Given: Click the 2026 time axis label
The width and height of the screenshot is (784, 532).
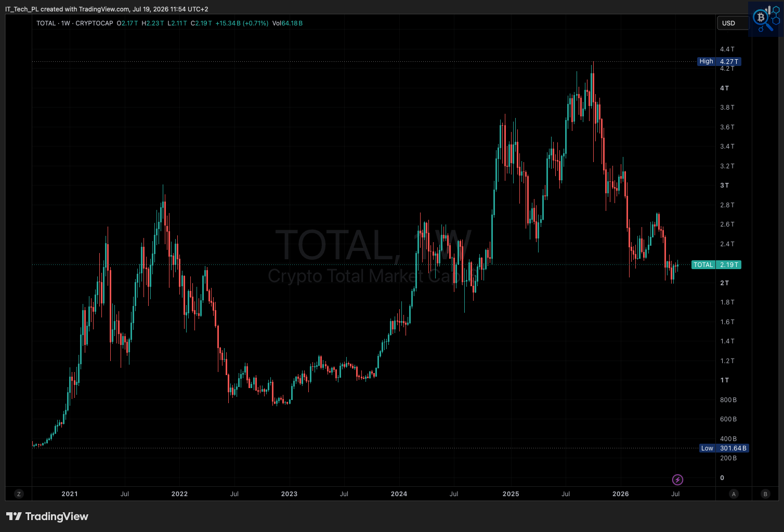Looking at the screenshot, I should click(x=621, y=494).
